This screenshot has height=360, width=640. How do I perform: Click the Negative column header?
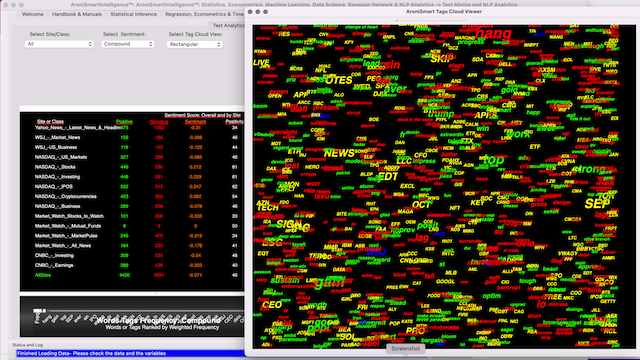pyautogui.click(x=159, y=122)
